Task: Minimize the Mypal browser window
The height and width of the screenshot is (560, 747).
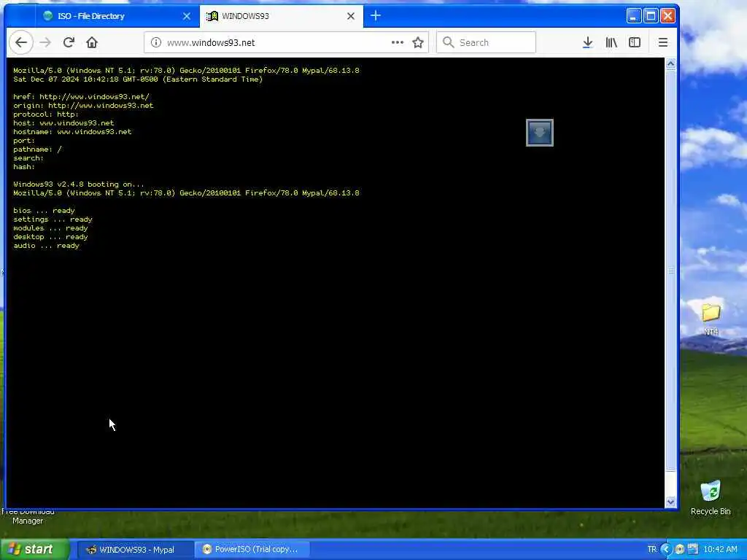Action: point(633,16)
